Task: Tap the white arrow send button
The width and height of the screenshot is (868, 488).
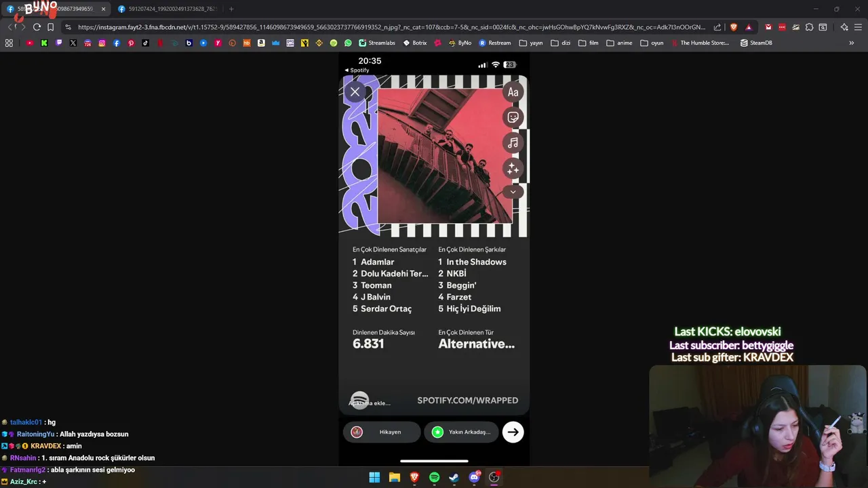Action: 513,432
